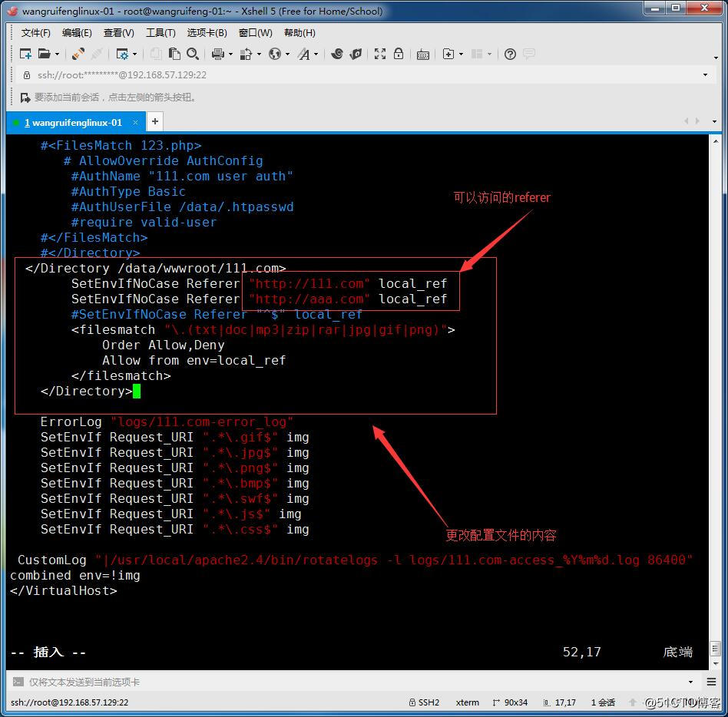Click the Copy icon in toolbar
Screen dimensions: 728x717
pos(156,55)
